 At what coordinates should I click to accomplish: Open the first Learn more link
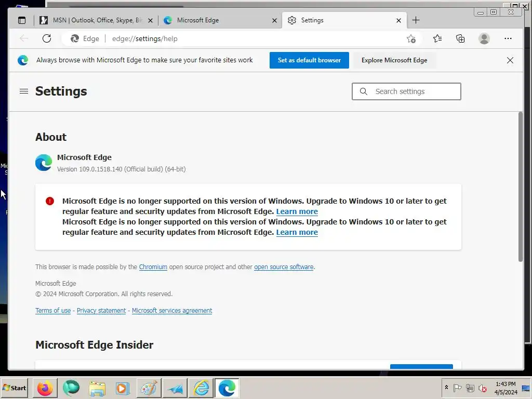click(x=297, y=211)
